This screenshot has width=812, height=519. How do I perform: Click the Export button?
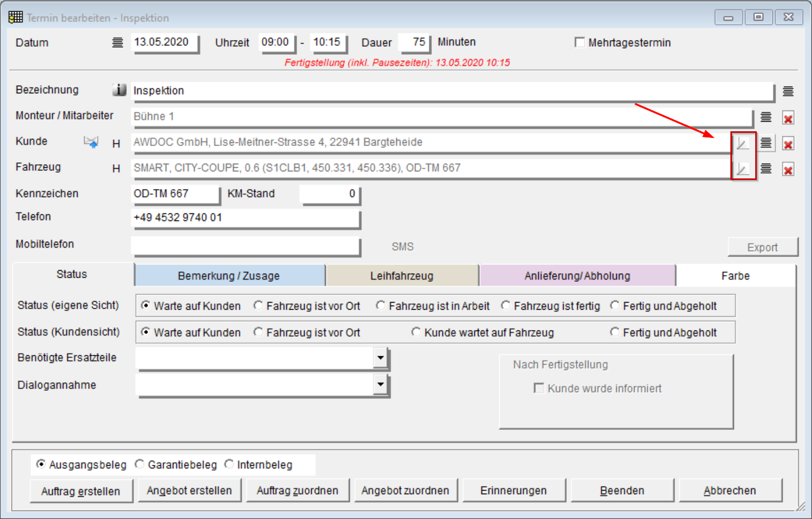(x=763, y=247)
